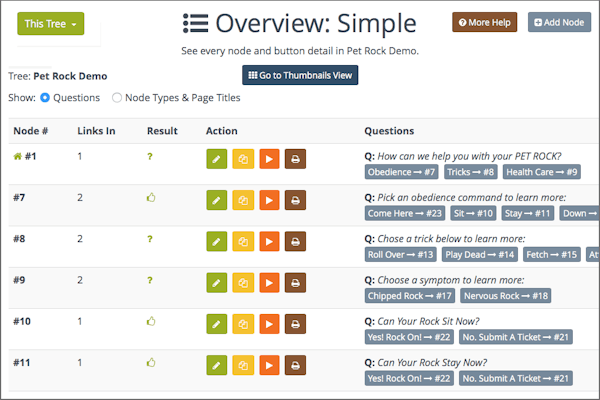The image size is (600, 400).
Task: Click No. Submit A Ticket → #21 in node #11 row
Action: click(x=516, y=379)
